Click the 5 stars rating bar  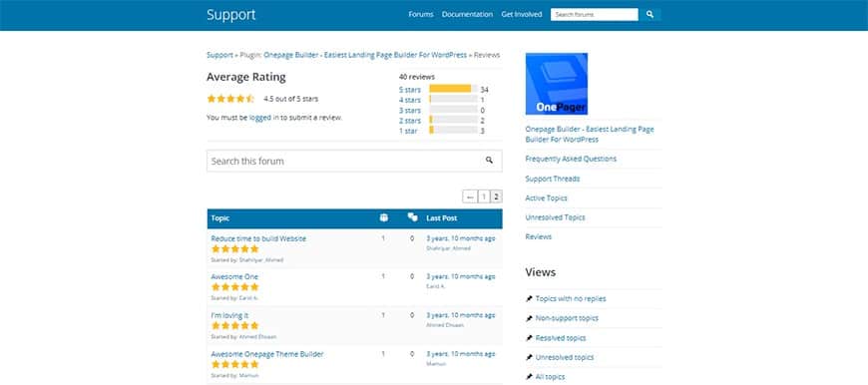coord(453,89)
